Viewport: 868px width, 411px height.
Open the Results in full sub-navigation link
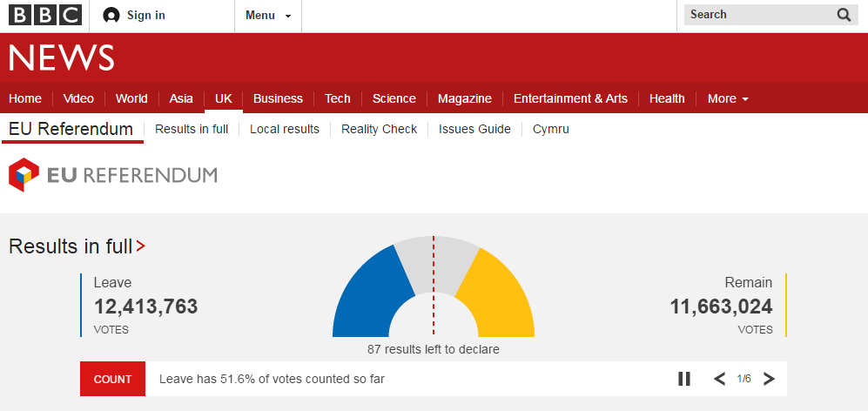click(x=192, y=129)
